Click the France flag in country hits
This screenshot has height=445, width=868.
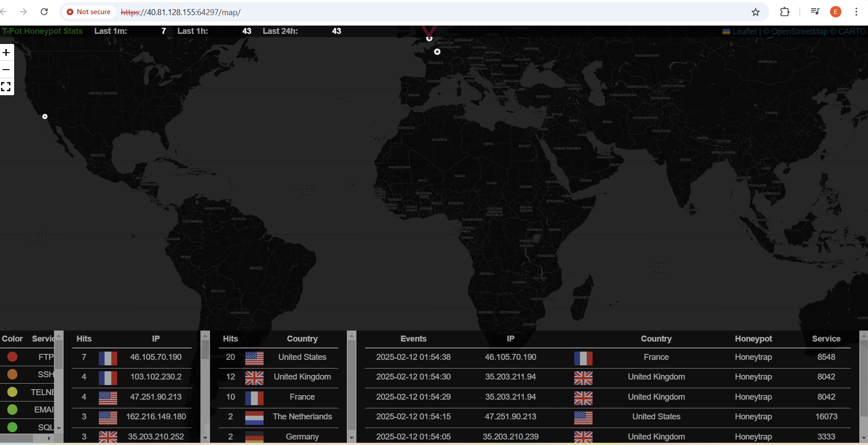point(254,398)
